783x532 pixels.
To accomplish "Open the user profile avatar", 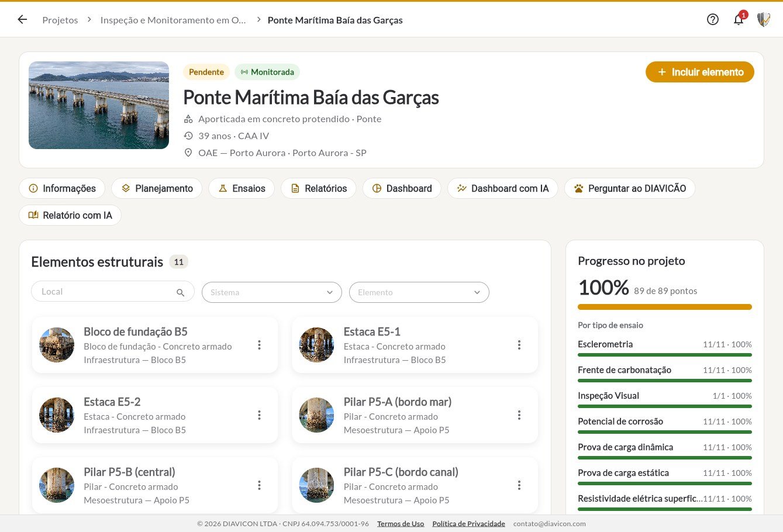I will (x=763, y=19).
